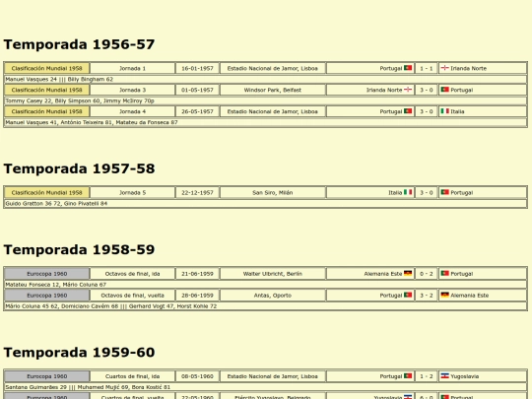This screenshot has width=532, height=399.
Task: Click the 3 - 0 score in Jornada 3 row
Action: tap(427, 90)
